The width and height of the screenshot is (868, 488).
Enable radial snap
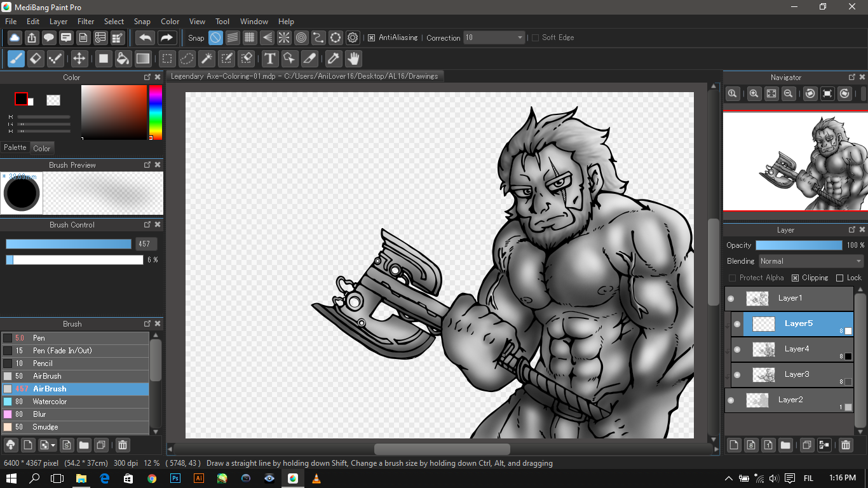(284, 37)
